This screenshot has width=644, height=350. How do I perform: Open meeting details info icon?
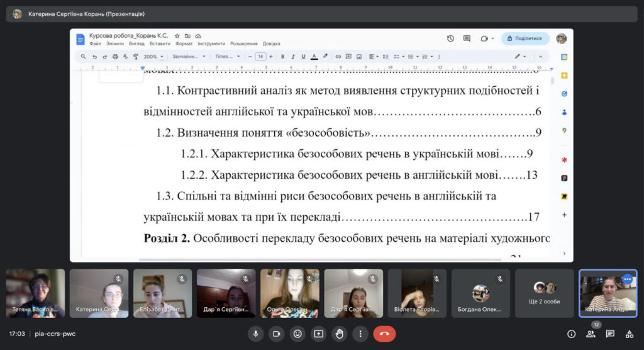571,334
